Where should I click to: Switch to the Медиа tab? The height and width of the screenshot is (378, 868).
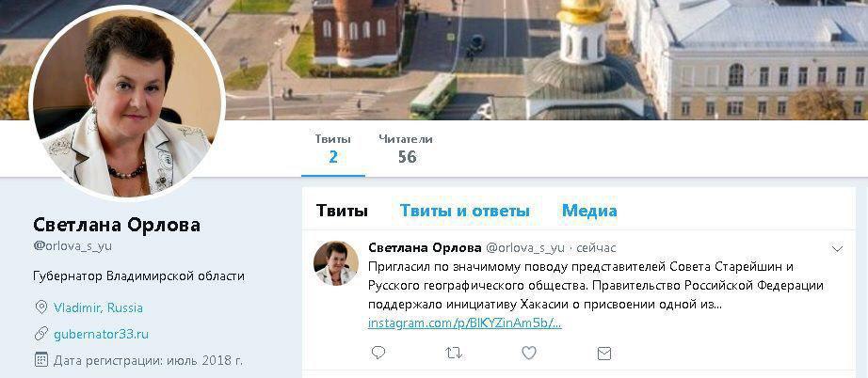click(589, 211)
